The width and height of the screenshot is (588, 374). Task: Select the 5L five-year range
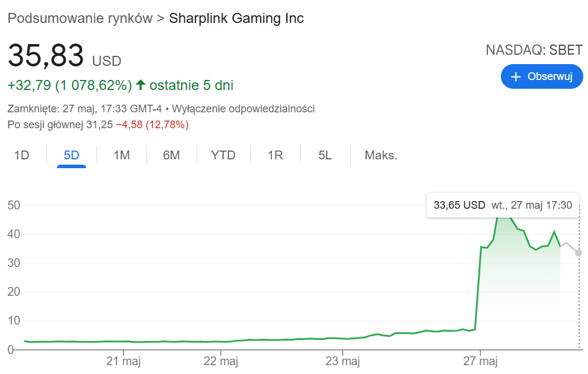(325, 155)
